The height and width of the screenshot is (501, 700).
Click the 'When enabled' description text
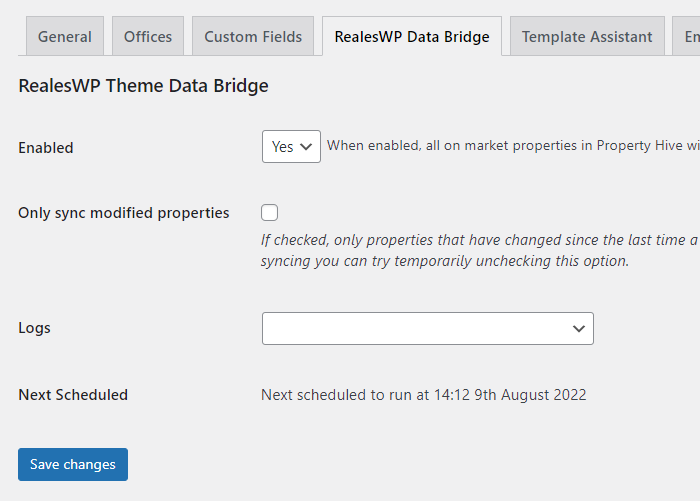point(513,146)
